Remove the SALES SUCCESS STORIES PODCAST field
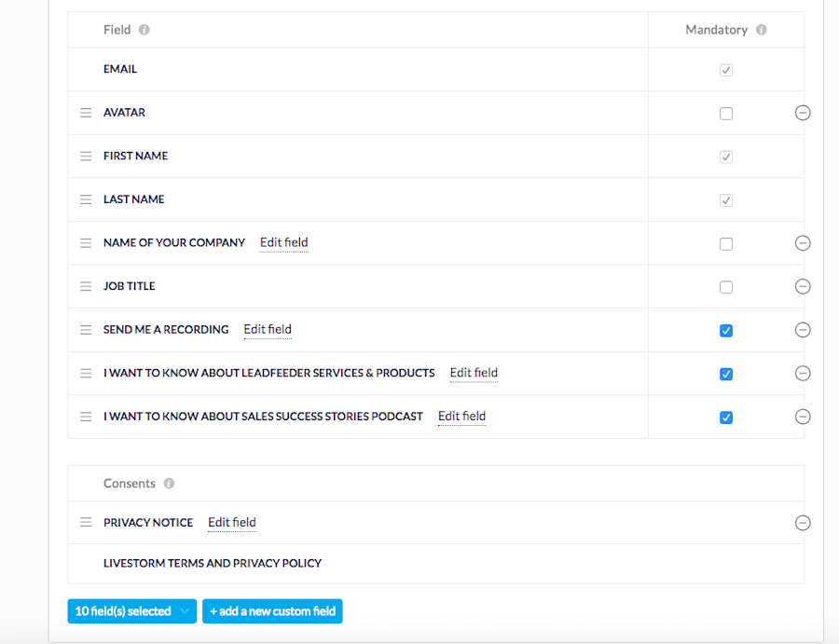This screenshot has width=839, height=644. pos(803,417)
